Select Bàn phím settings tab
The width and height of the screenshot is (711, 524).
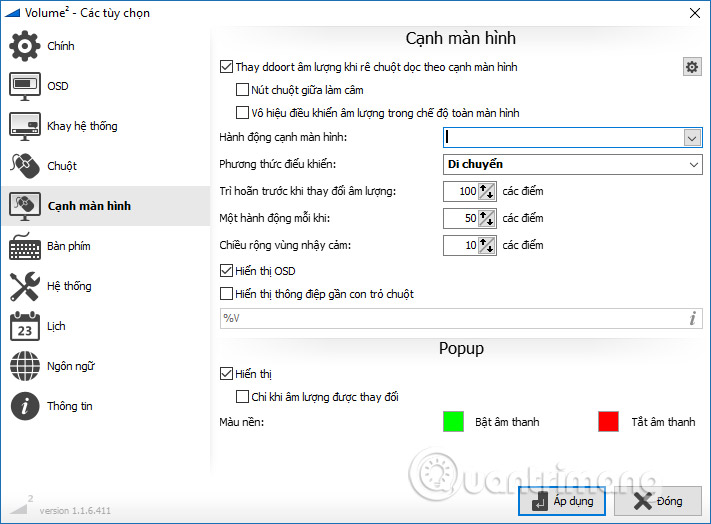105,246
